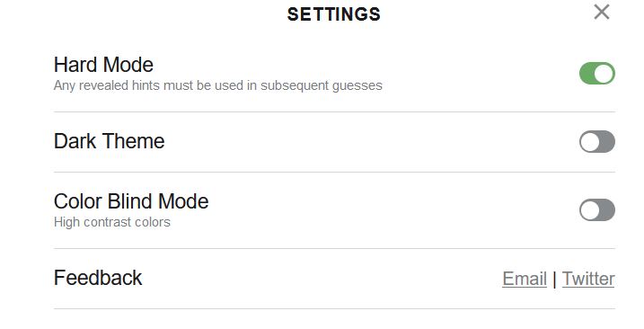
Task: Click the white knob on Hard Mode switch
Action: [604, 74]
